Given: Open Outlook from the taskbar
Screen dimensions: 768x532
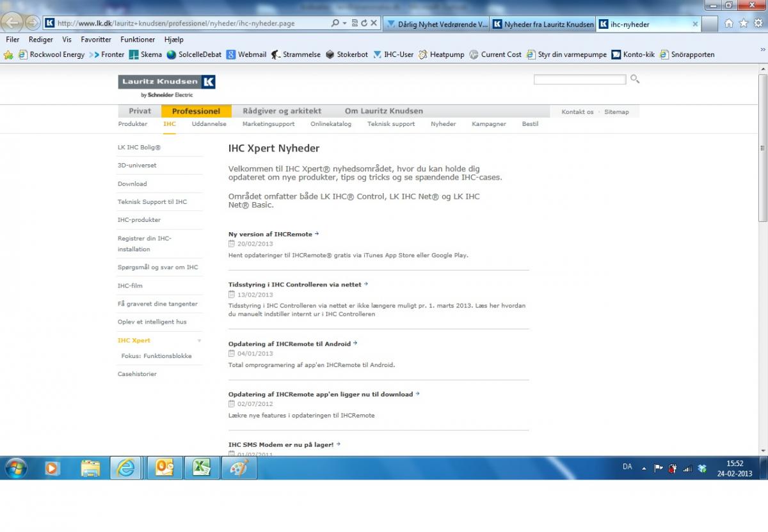Looking at the screenshot, I should [164, 469].
